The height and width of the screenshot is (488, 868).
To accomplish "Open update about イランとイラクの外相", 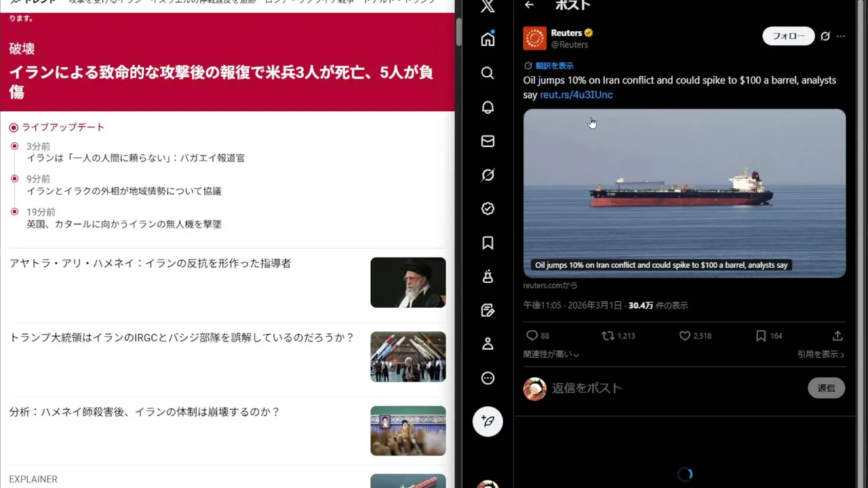I will tap(124, 191).
